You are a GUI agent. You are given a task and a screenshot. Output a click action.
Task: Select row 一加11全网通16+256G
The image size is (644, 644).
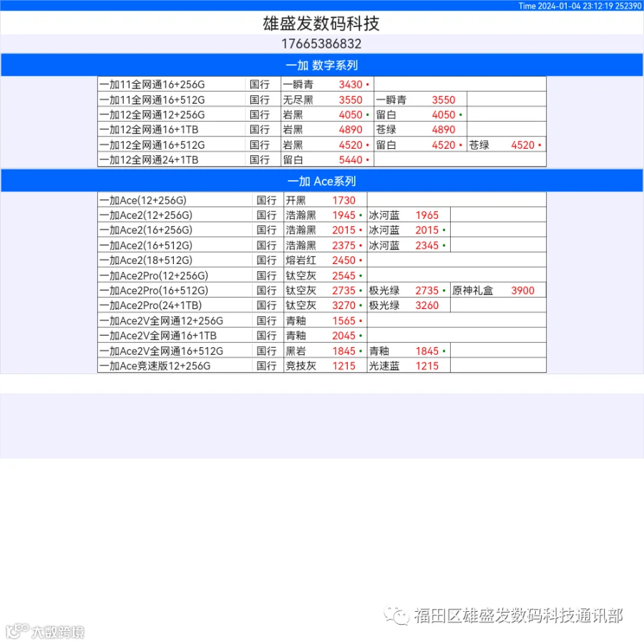(321, 84)
